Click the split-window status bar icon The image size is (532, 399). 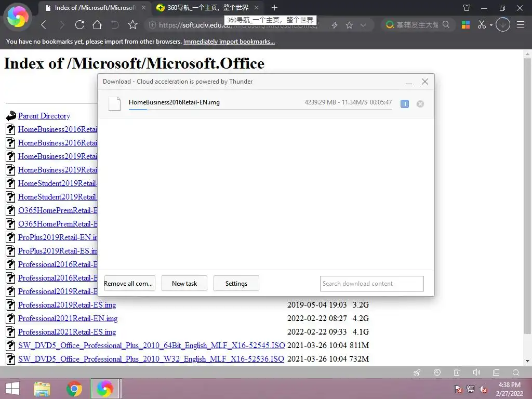[496, 373]
